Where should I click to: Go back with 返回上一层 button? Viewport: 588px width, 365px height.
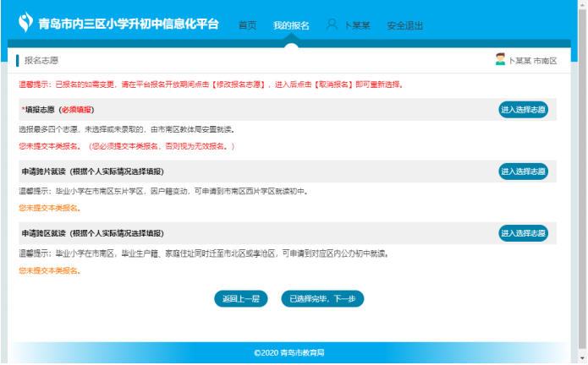pyautogui.click(x=240, y=298)
